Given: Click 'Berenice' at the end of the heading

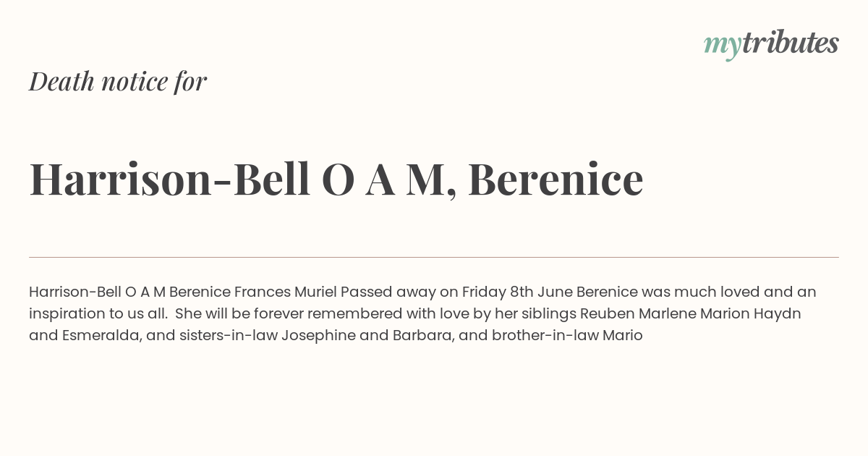Looking at the screenshot, I should coord(556,179).
